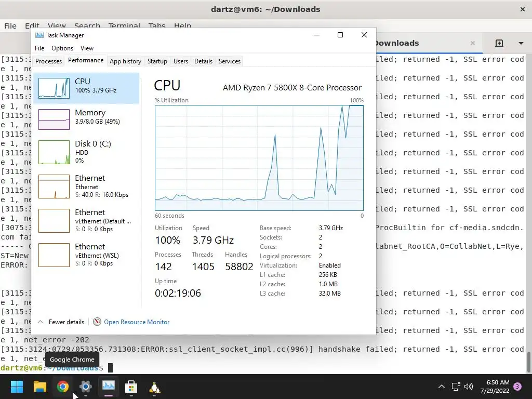
Task: Click the AMD Ryzen 7 5800X processor name
Action: (292, 87)
